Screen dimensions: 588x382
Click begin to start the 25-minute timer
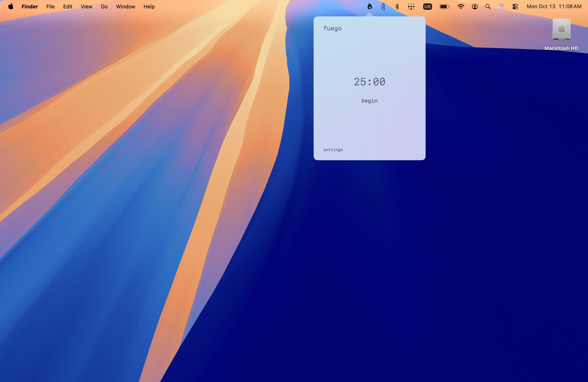(369, 101)
